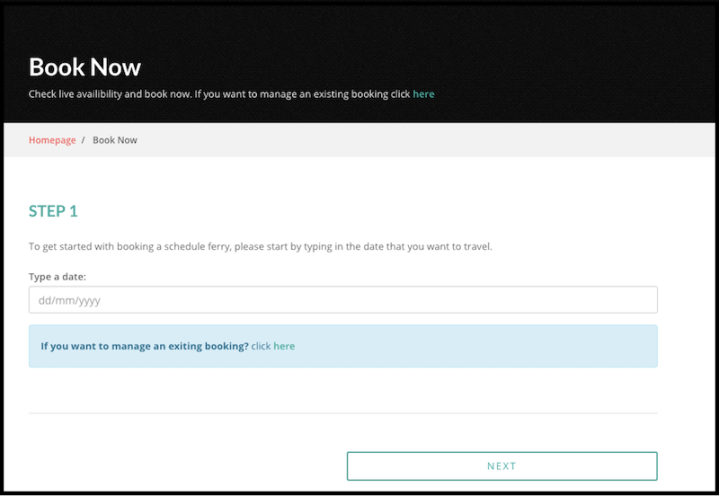Go to Homepage via breadcrumb link

click(x=52, y=140)
